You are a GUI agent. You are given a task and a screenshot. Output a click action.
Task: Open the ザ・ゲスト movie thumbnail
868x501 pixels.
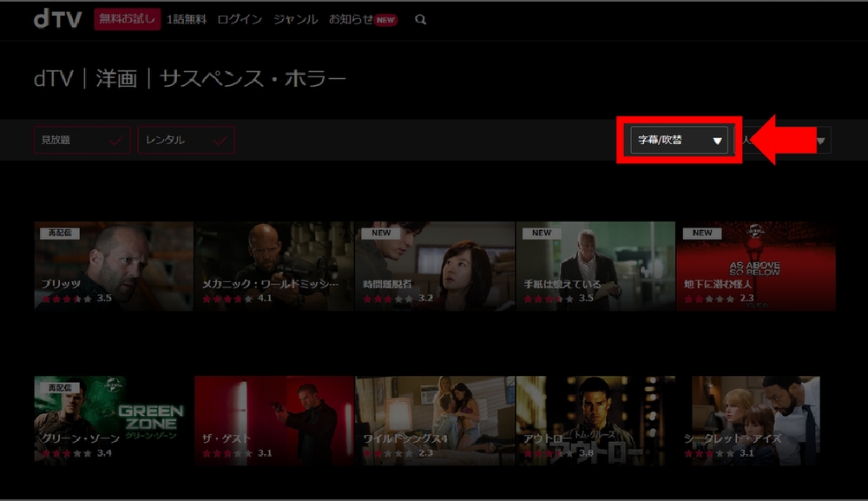[x=274, y=421]
